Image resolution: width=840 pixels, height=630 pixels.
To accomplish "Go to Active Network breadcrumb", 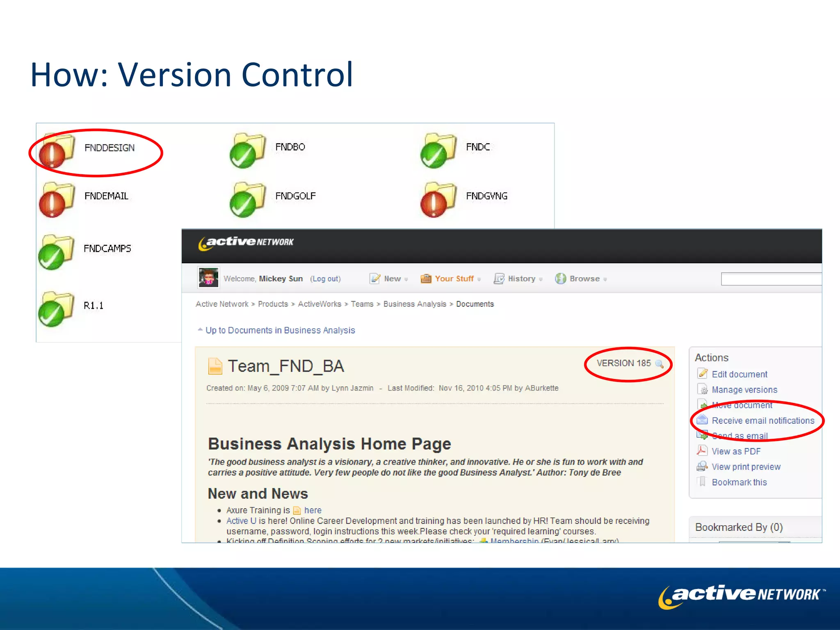I will click(x=222, y=304).
